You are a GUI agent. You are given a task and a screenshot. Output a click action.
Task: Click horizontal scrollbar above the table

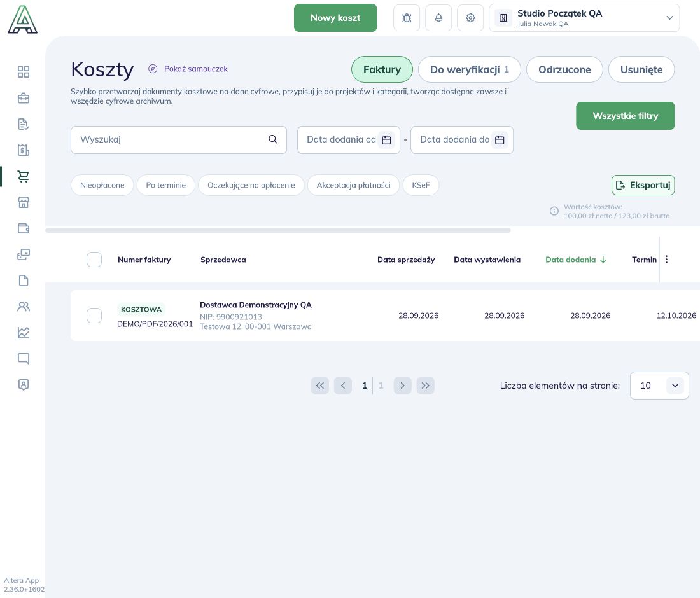pos(277,230)
